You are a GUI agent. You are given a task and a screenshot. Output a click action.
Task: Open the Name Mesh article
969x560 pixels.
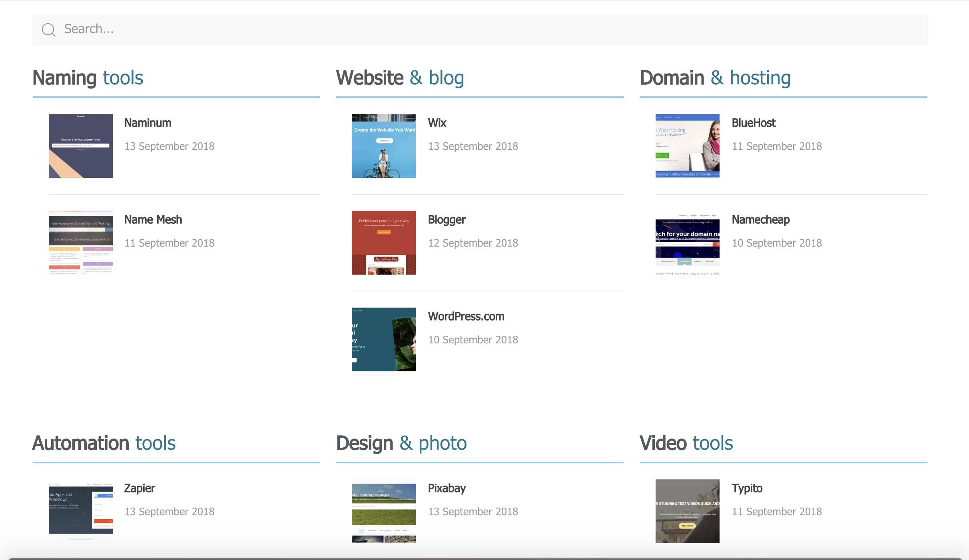pos(153,219)
